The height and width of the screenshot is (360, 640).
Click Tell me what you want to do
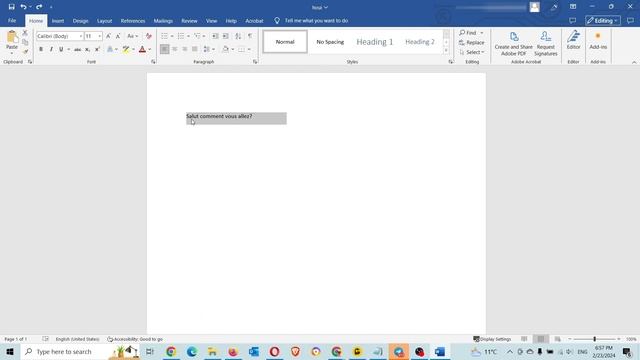(x=316, y=21)
